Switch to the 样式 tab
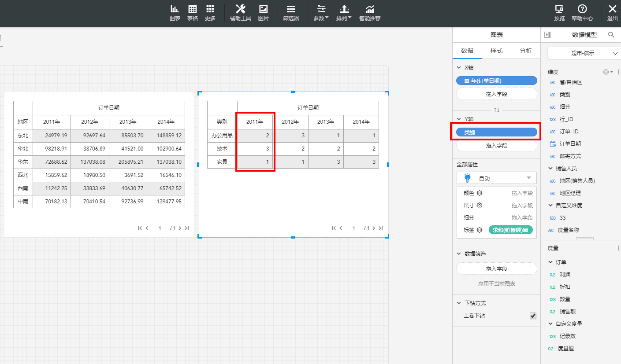 click(x=496, y=51)
